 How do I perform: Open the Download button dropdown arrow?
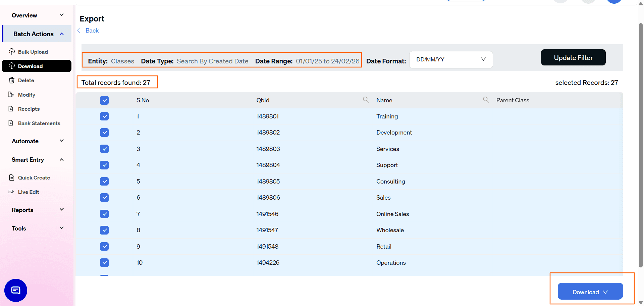[606, 292]
